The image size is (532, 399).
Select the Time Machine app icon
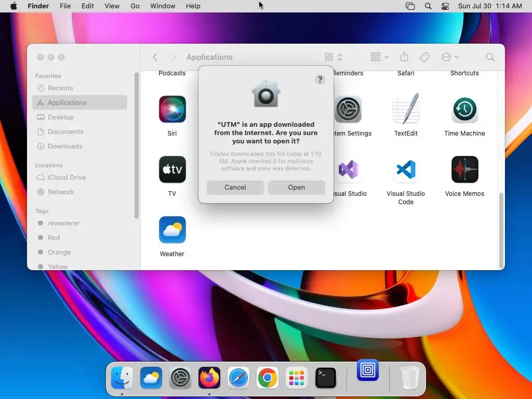[464, 109]
